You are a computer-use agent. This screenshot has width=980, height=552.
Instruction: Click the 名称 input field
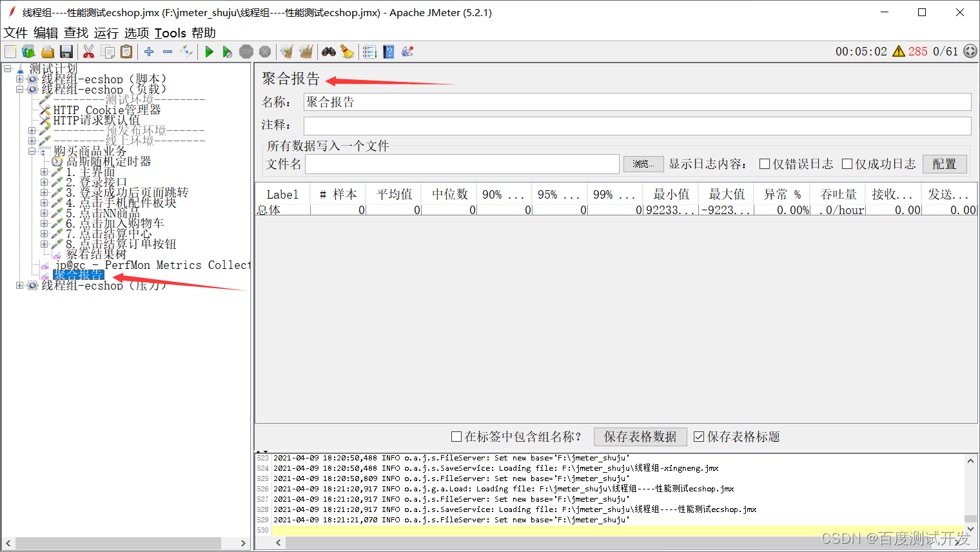tap(637, 102)
